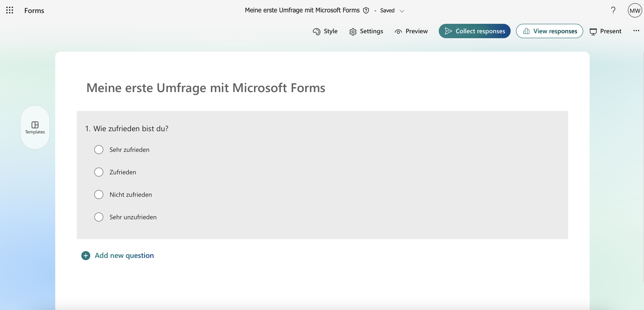Open the Help question mark icon

[613, 11]
